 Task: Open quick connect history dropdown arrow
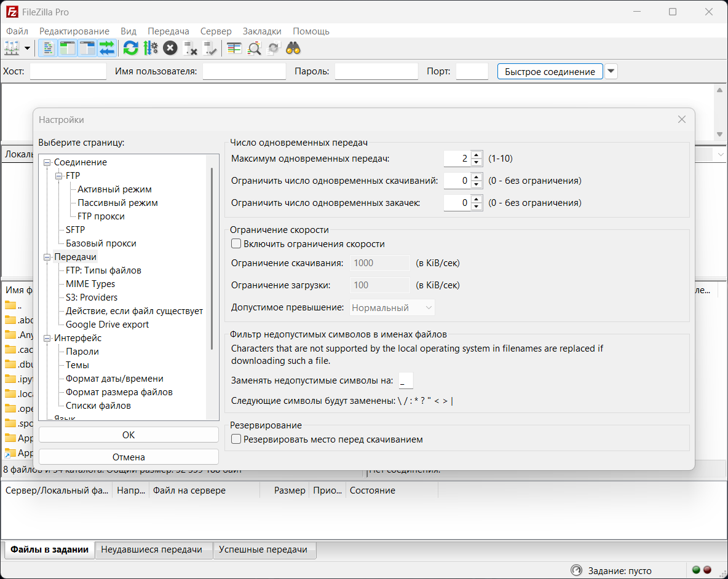[x=611, y=71]
